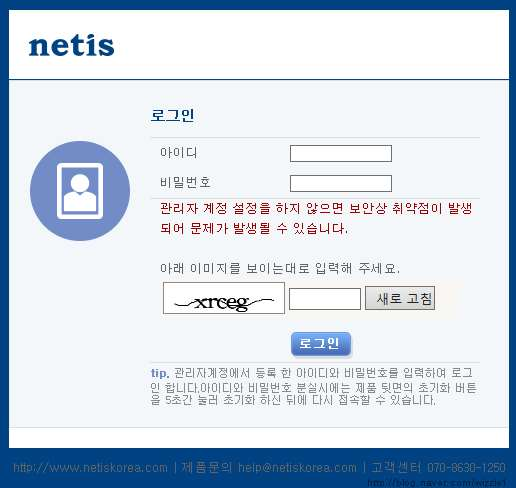Click the tip paragraph about 초기화 버튼

coord(313,387)
